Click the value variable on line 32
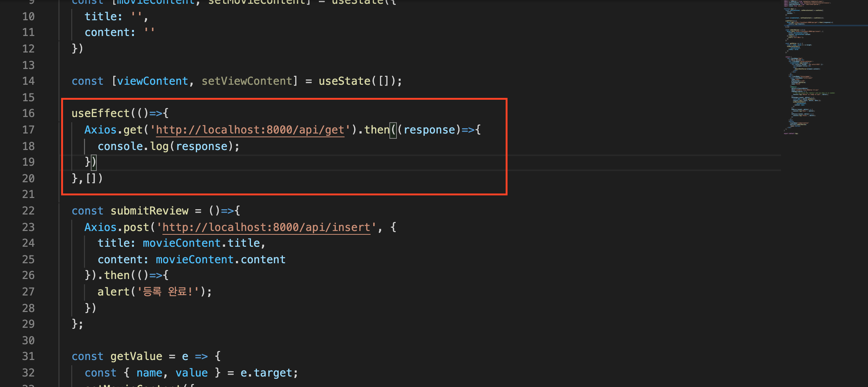Screen dimensions: 868x387 tap(191, 373)
